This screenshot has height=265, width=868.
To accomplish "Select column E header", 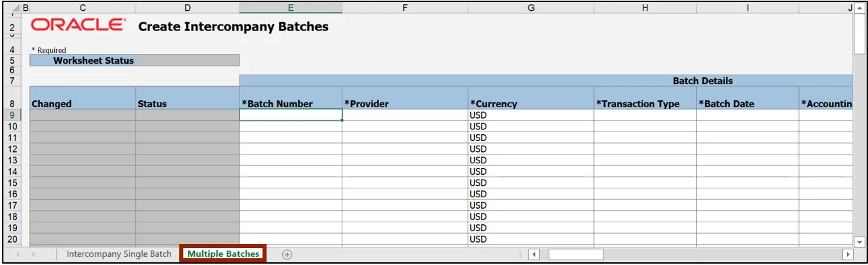I will 291,8.
